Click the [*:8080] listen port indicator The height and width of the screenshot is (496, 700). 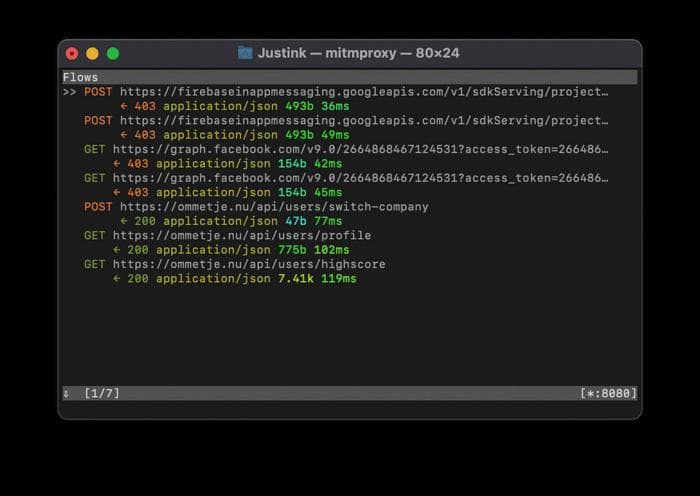point(608,393)
